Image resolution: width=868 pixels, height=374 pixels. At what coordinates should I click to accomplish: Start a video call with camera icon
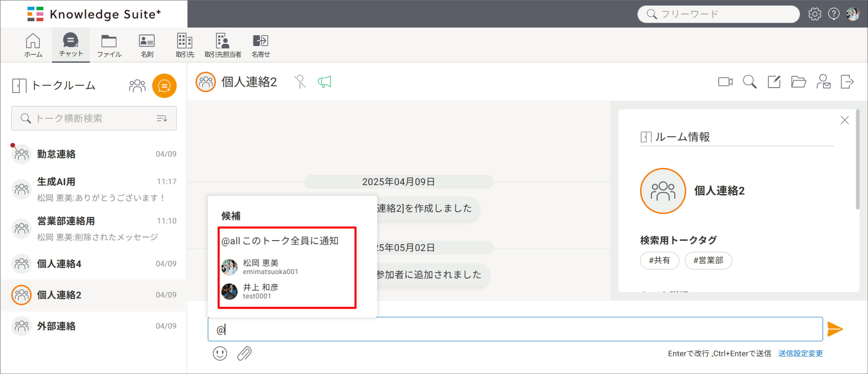click(725, 82)
